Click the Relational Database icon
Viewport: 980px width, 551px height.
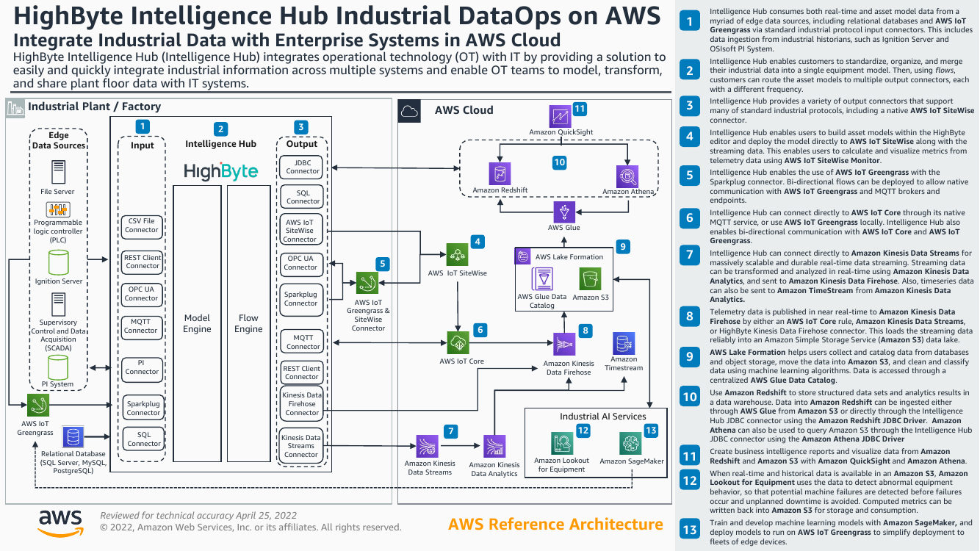[73, 438]
